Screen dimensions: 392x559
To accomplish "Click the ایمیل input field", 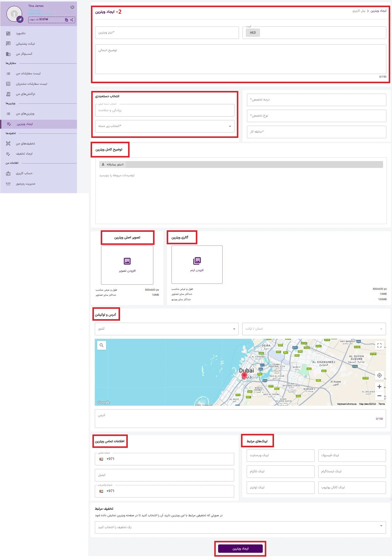I will pyautogui.click(x=164, y=475).
